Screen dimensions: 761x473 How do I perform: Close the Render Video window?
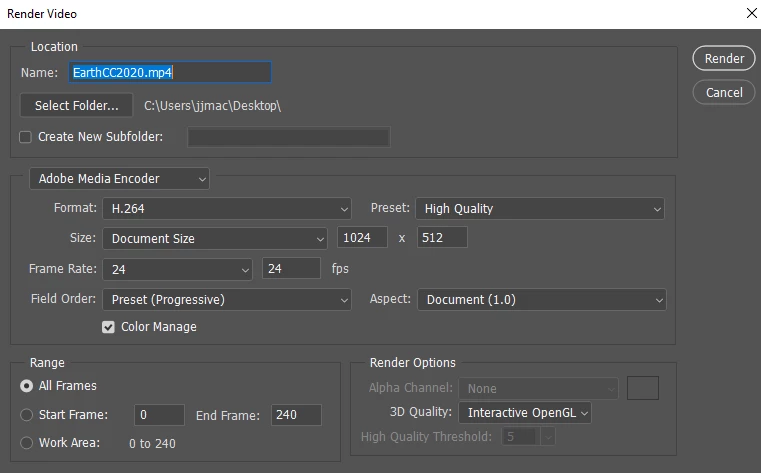pos(751,13)
